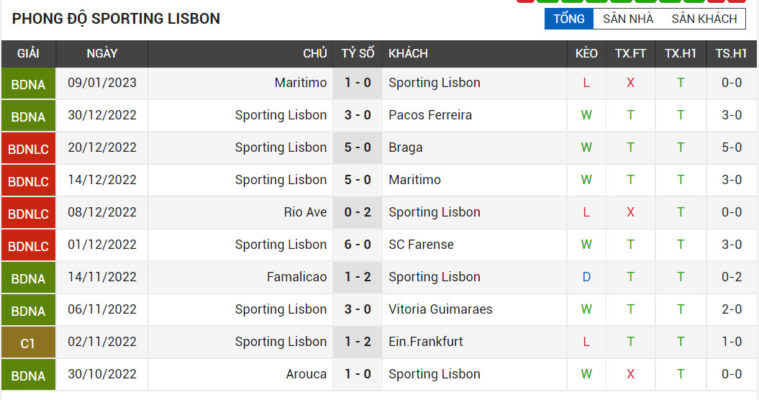Click the BDNLC badge for SC Farense match

coord(28,246)
